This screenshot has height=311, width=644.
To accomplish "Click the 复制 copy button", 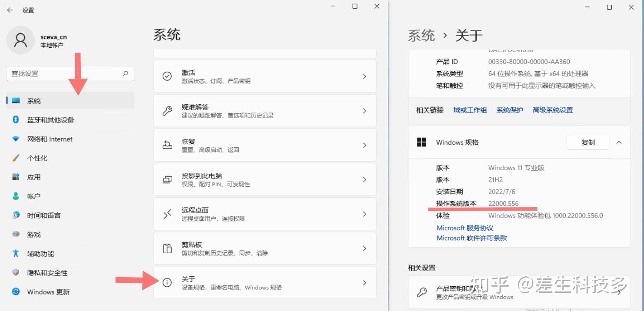I will click(587, 142).
